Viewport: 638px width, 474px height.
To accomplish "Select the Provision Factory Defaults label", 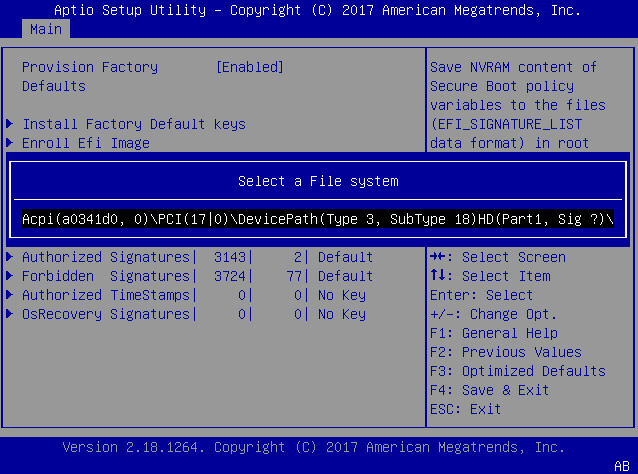I will point(90,76).
